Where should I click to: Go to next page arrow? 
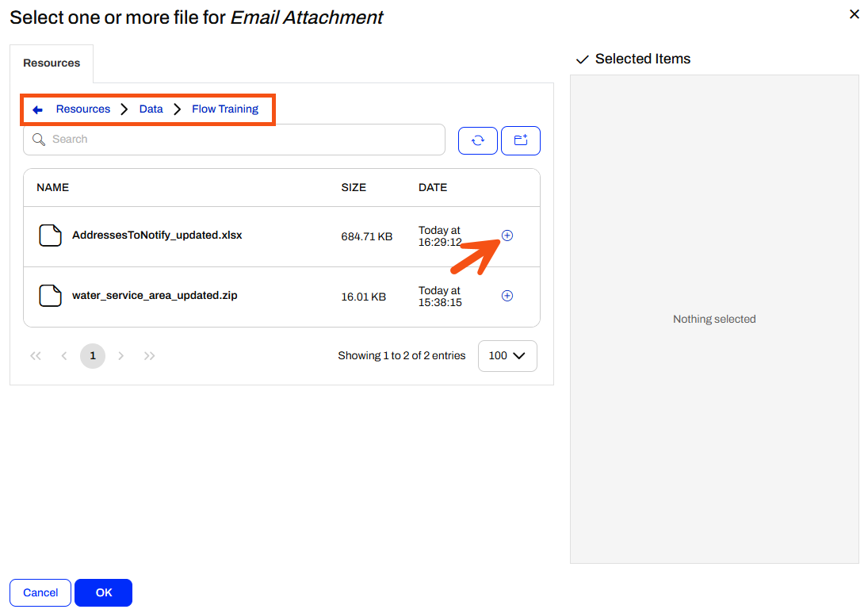pos(120,355)
